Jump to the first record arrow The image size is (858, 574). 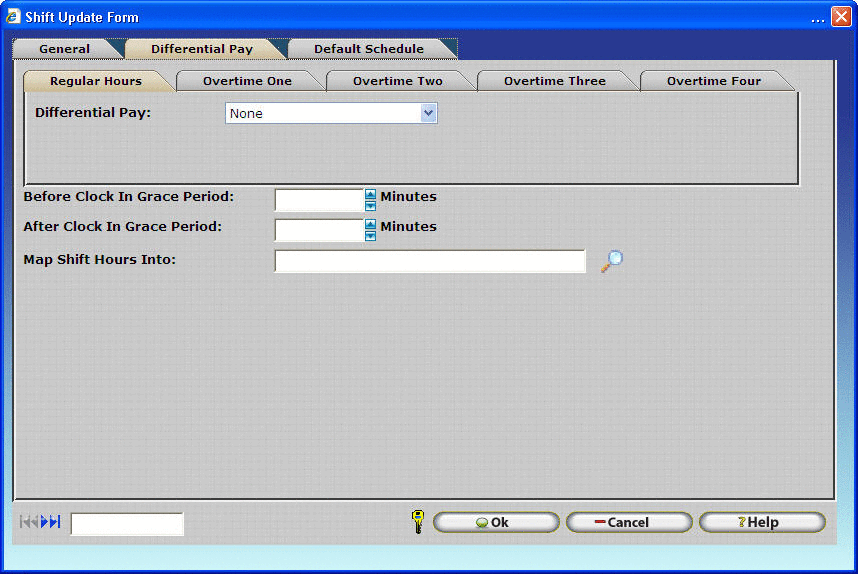click(25, 522)
